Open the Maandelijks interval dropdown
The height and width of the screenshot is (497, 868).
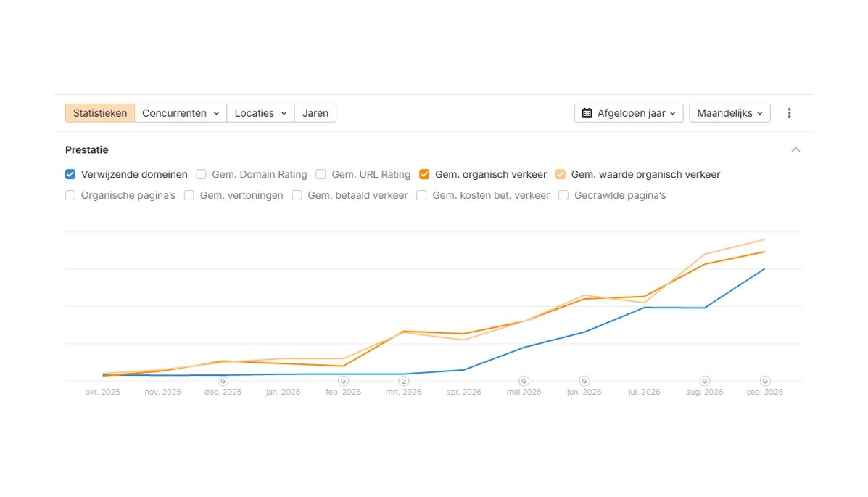click(729, 113)
